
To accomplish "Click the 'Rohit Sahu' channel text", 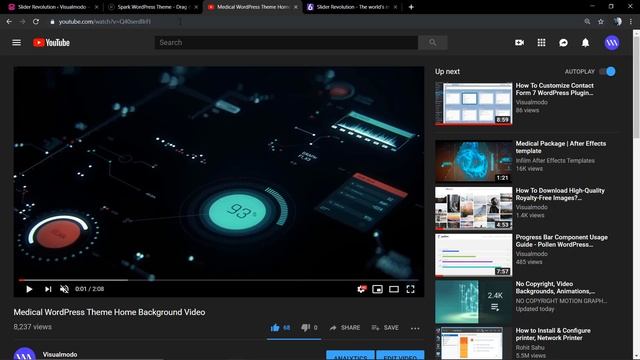I will pos(530,347).
